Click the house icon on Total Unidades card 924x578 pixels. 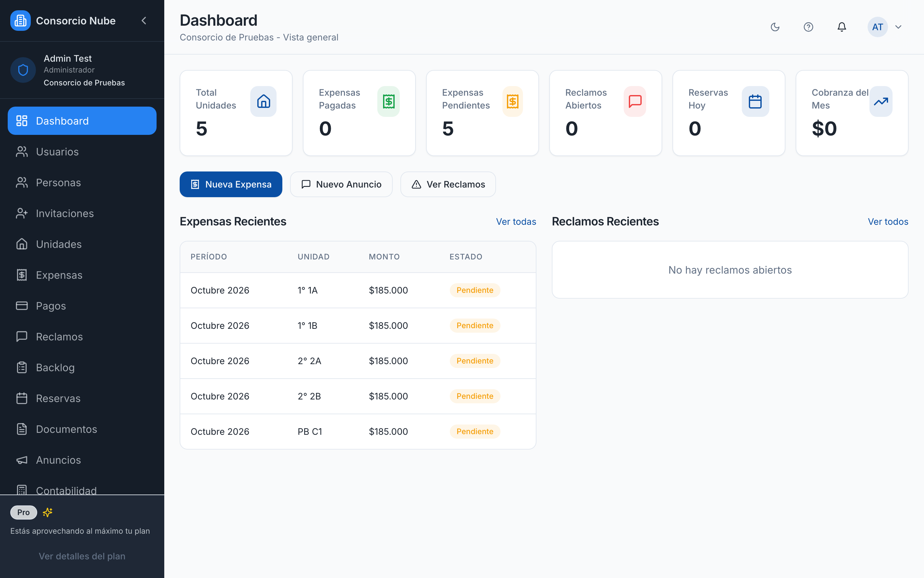[x=263, y=101]
